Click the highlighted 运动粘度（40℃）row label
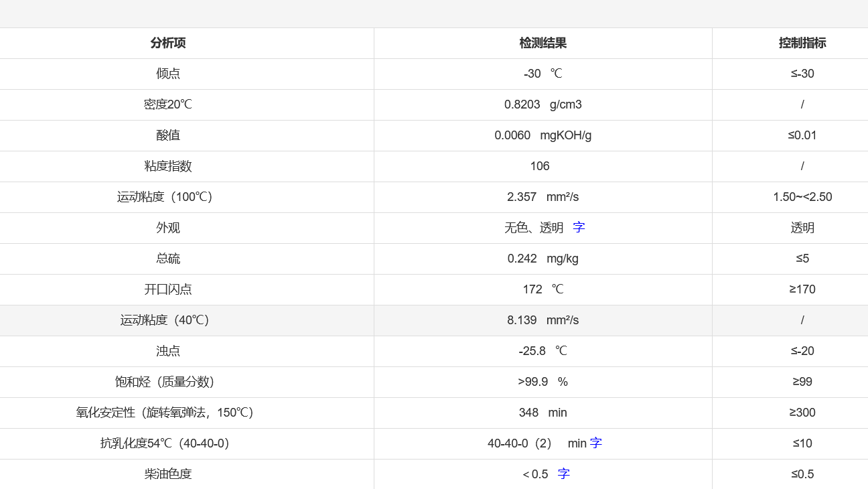 point(168,320)
